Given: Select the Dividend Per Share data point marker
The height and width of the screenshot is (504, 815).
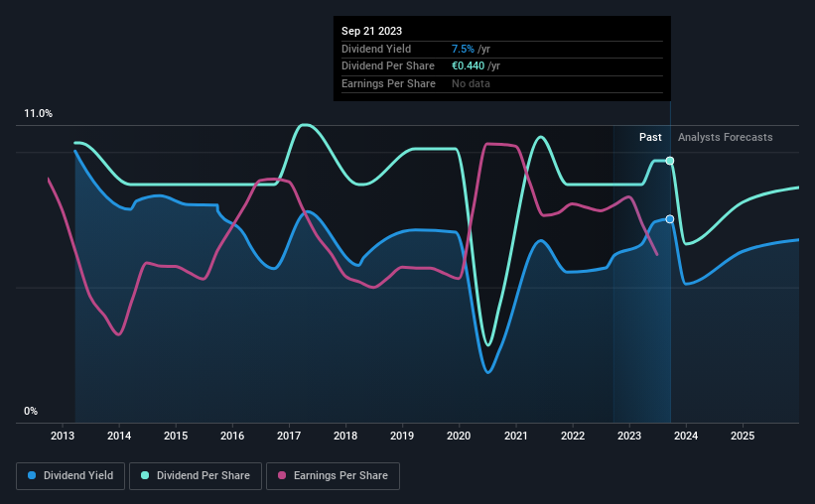Looking at the screenshot, I should [x=670, y=161].
